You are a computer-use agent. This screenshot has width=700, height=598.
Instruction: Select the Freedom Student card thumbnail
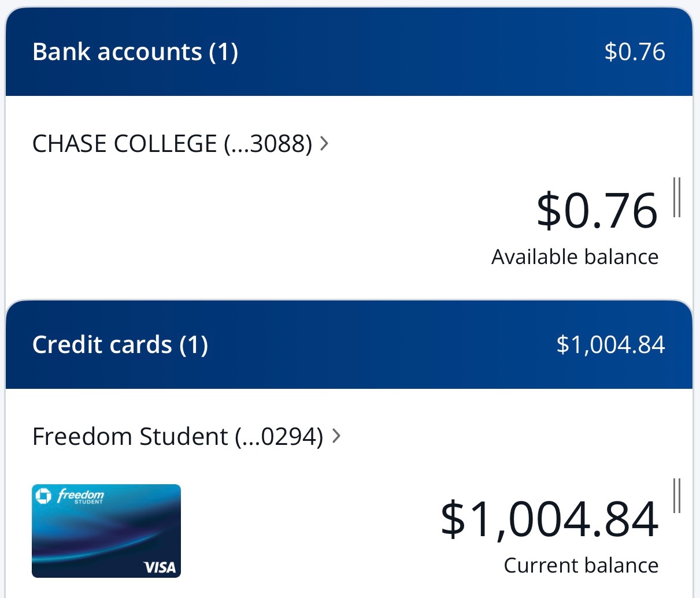pos(106,530)
